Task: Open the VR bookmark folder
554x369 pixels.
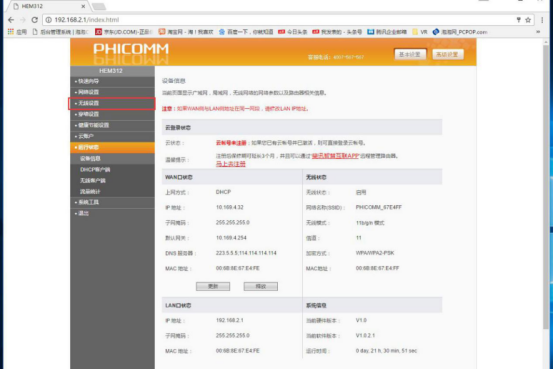Action: (x=420, y=32)
